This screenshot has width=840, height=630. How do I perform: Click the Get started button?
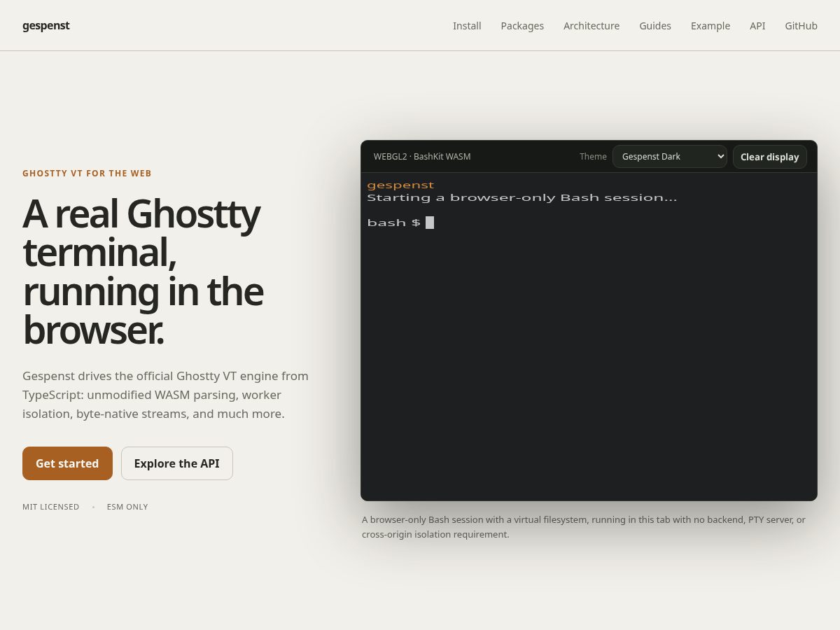(x=67, y=463)
